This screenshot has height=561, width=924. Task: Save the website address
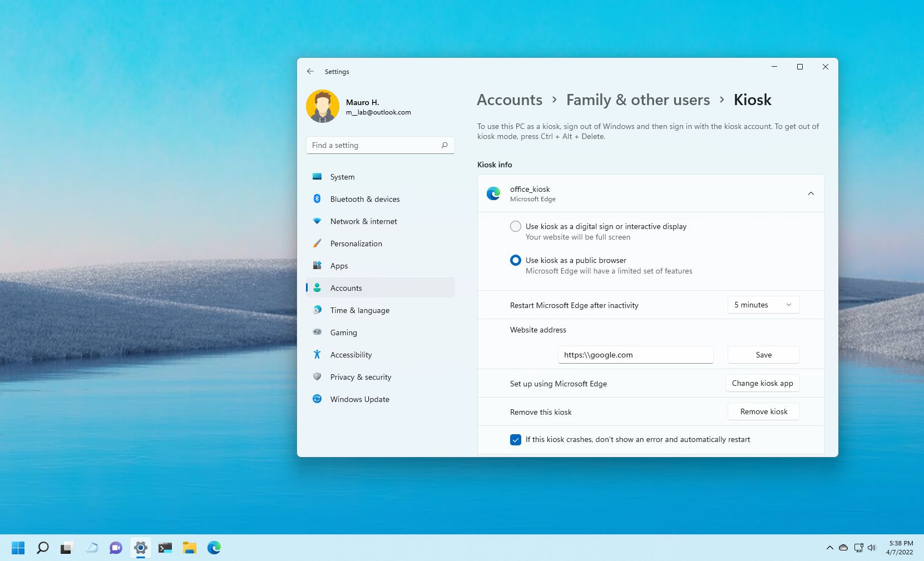[x=763, y=355]
